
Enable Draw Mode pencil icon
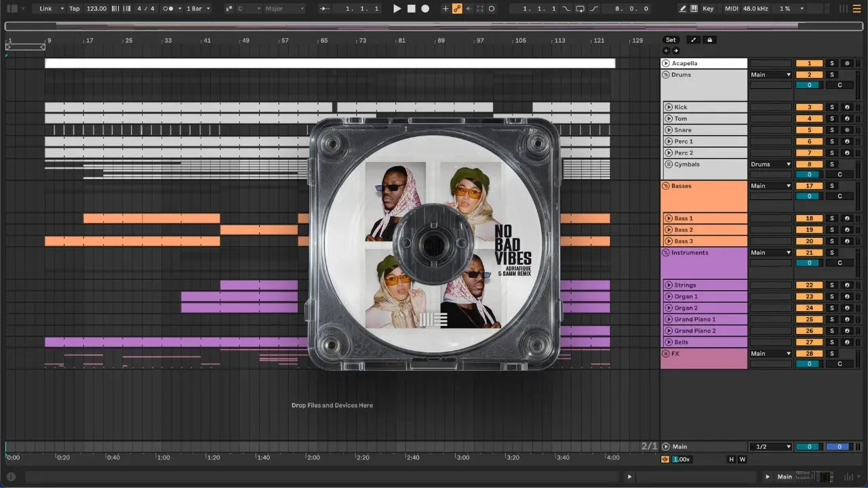683,9
